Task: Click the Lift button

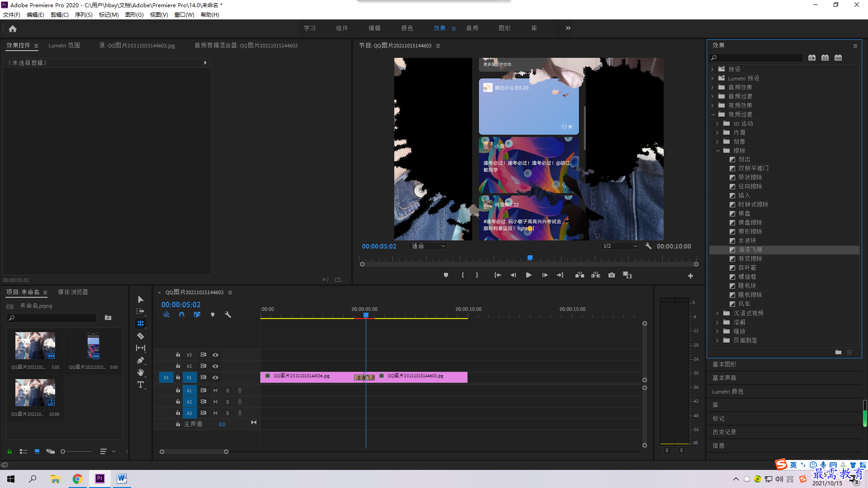Action: tap(580, 275)
